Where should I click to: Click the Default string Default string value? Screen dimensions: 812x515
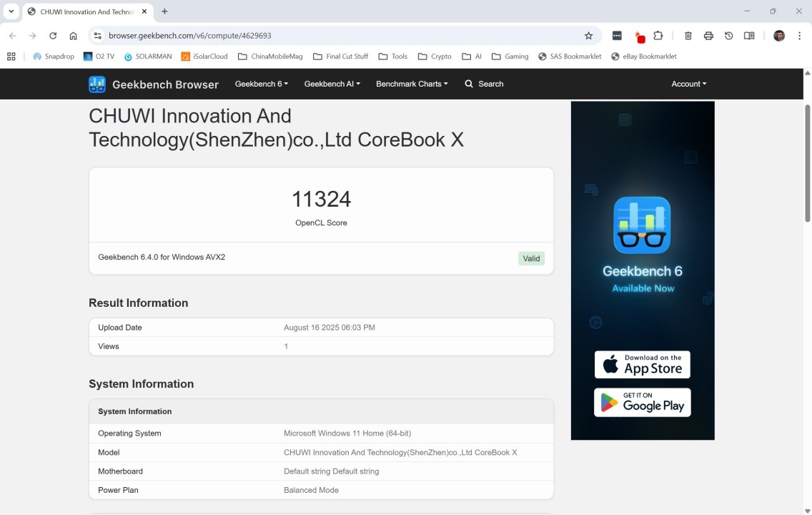point(332,471)
